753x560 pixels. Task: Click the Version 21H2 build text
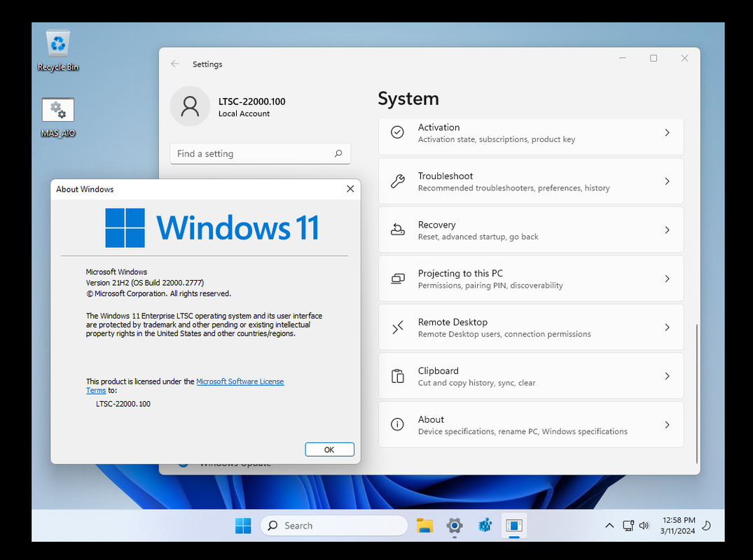(x=144, y=283)
